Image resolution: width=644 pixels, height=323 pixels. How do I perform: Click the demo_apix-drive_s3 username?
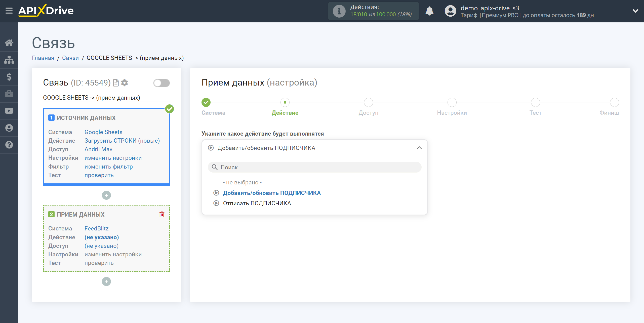[x=490, y=8]
